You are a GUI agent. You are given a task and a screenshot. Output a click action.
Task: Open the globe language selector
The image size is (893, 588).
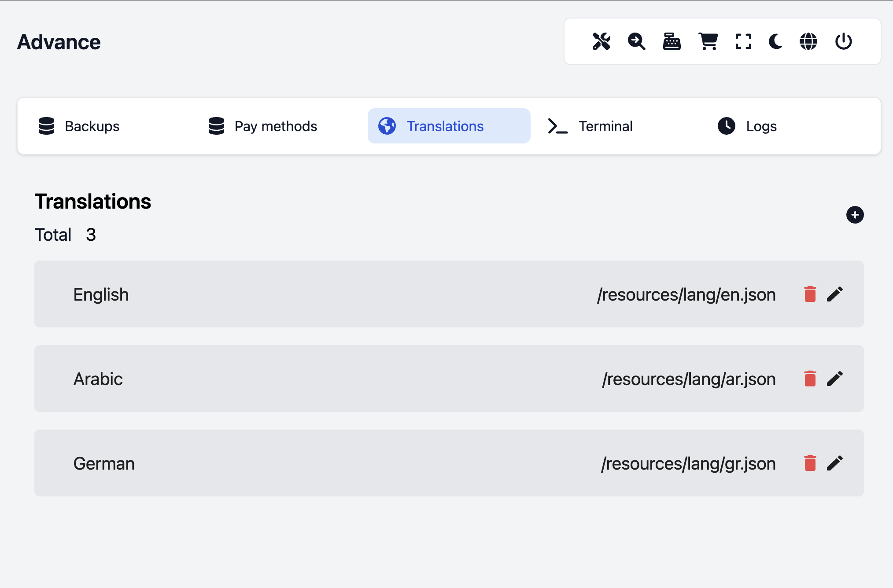coord(808,42)
